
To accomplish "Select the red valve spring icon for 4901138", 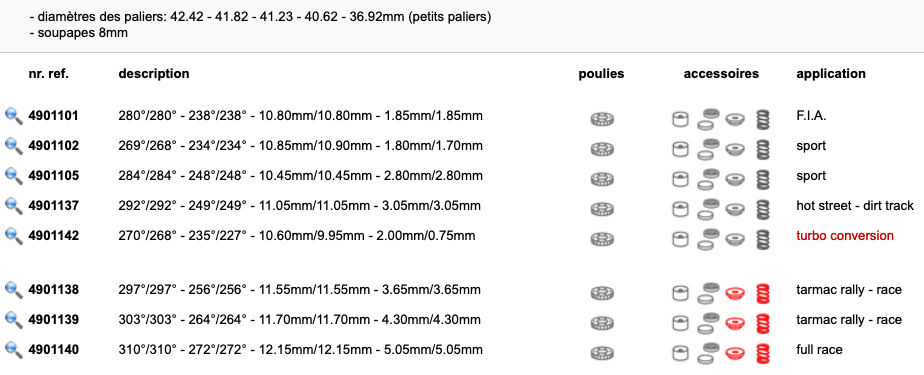I will click(763, 292).
